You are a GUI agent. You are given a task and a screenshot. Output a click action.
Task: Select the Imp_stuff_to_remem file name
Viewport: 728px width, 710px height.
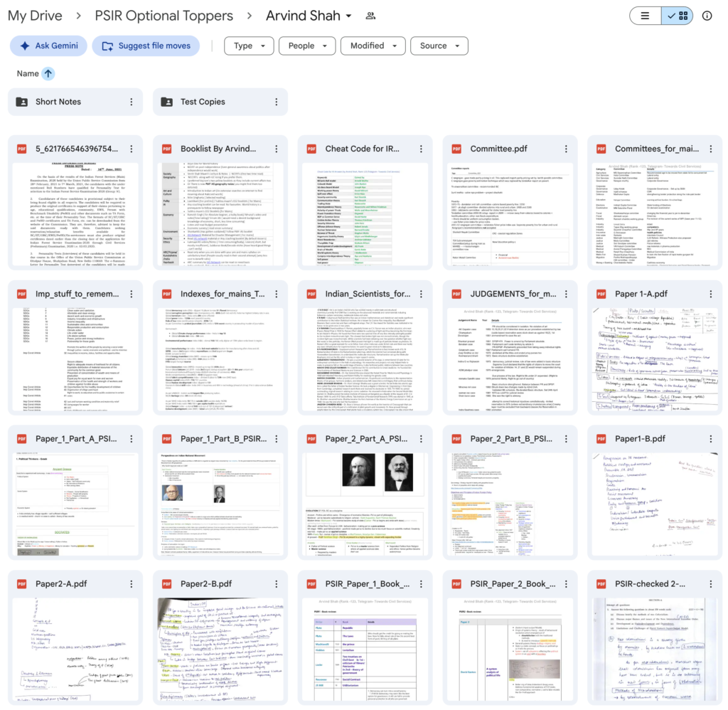coord(77,294)
